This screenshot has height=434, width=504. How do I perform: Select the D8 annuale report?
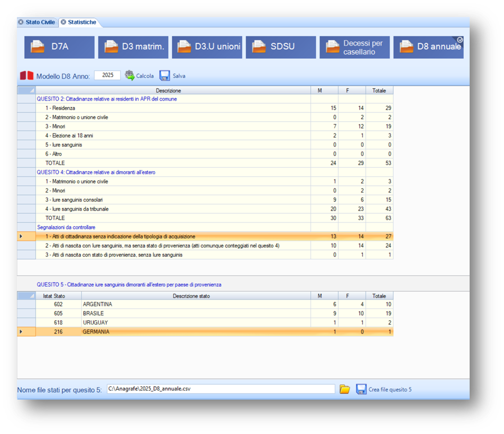[428, 47]
